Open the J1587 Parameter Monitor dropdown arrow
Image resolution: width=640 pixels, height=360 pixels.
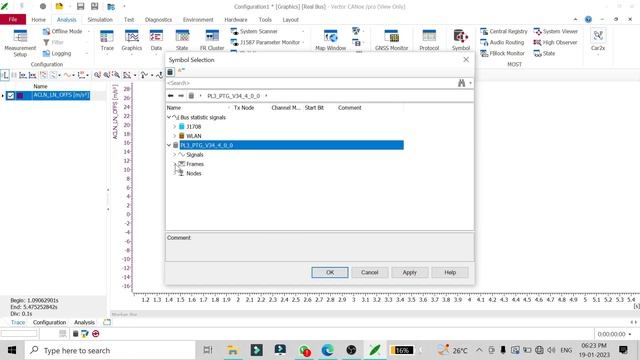[303, 42]
